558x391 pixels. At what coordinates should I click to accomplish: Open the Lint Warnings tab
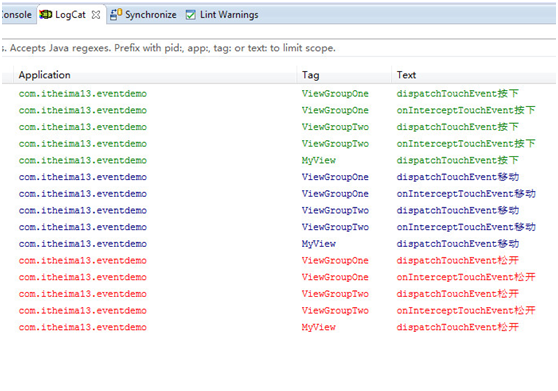[x=222, y=15]
